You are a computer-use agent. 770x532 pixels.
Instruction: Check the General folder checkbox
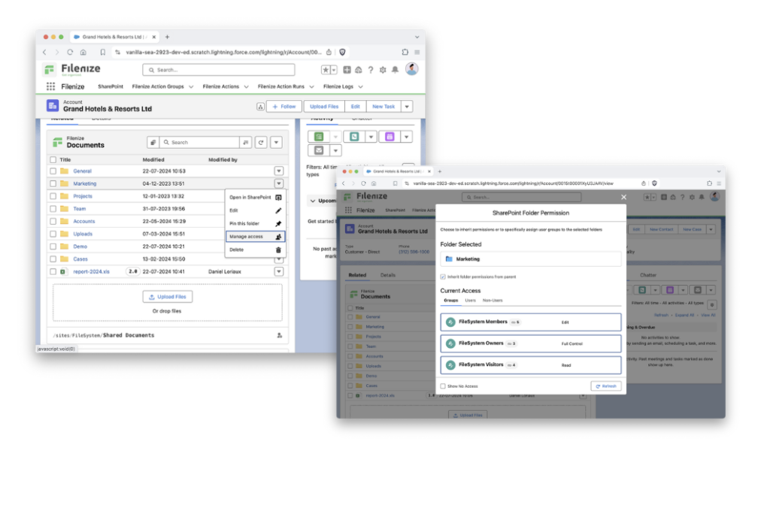53,171
